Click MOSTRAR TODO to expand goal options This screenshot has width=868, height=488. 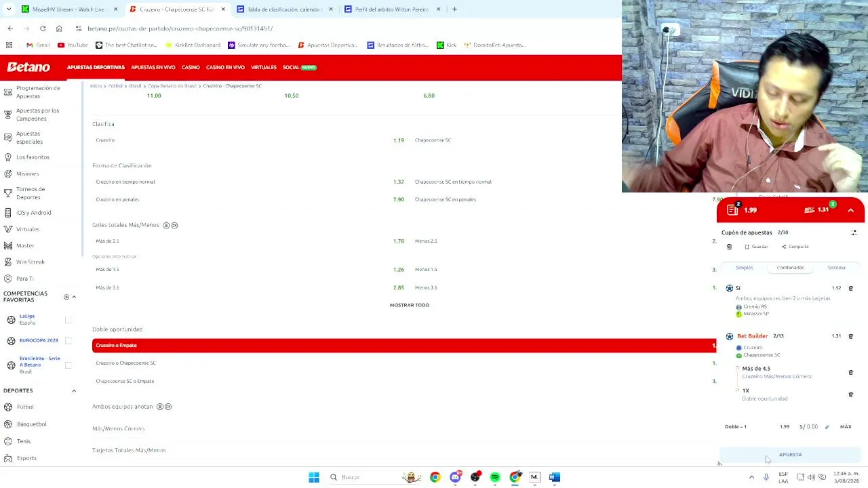pos(410,305)
